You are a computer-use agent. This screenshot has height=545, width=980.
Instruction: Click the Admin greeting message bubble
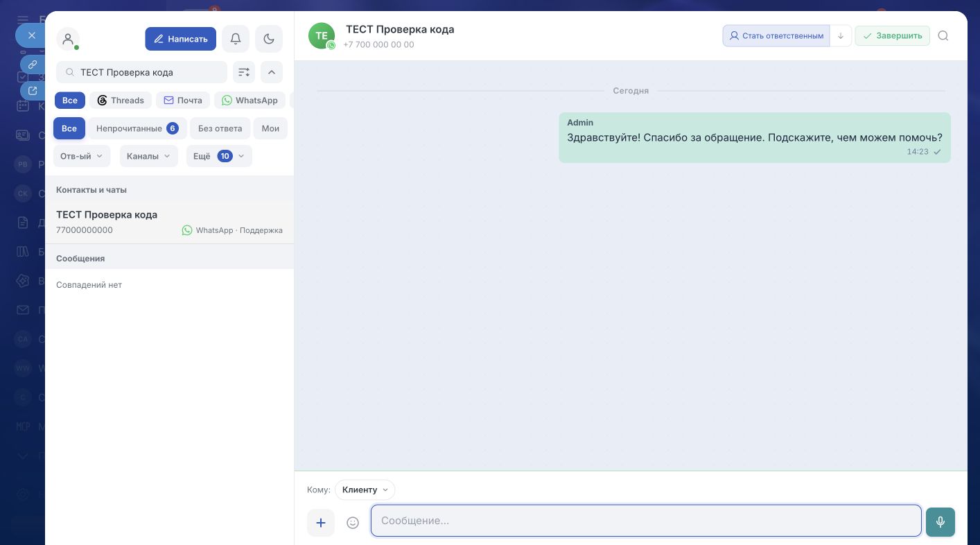click(x=755, y=137)
